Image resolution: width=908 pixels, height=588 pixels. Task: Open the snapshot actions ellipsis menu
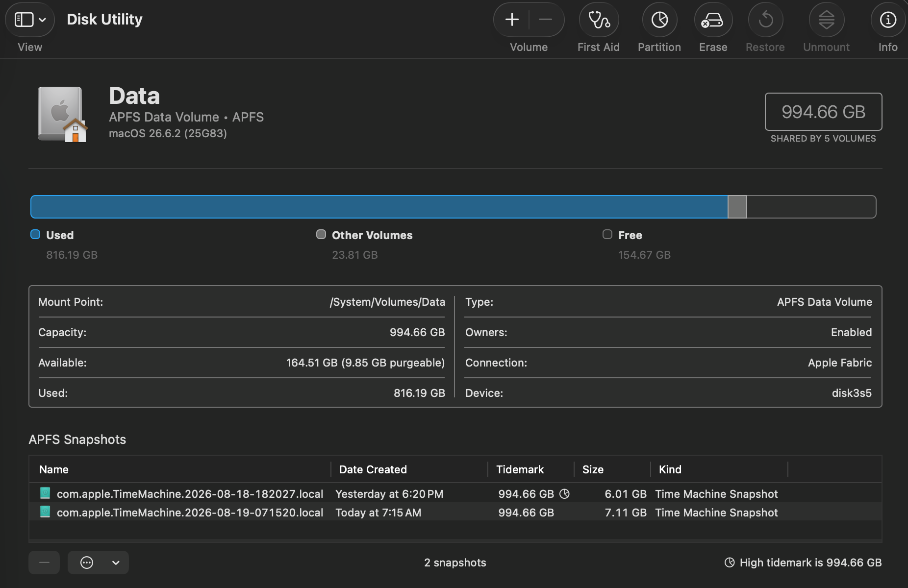click(87, 563)
